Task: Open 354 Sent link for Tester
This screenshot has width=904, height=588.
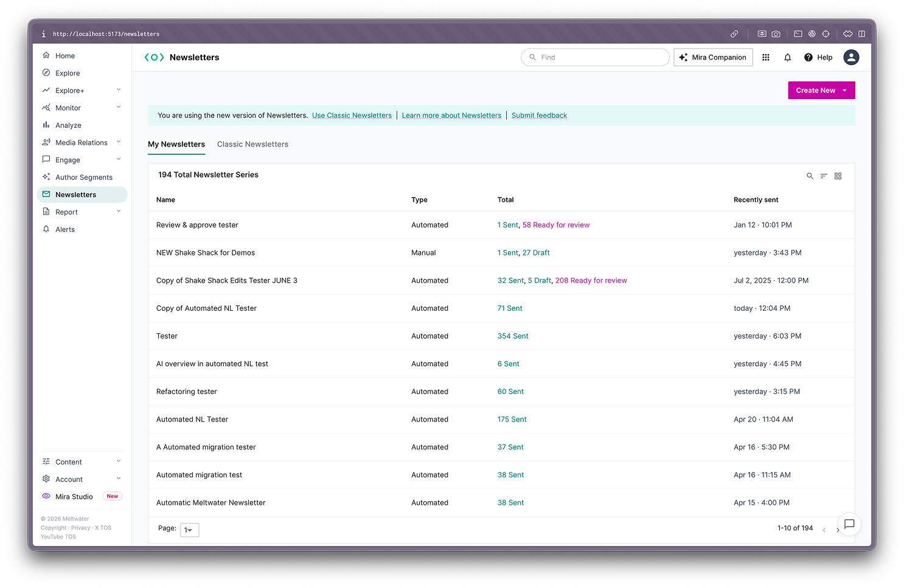Action: (513, 336)
